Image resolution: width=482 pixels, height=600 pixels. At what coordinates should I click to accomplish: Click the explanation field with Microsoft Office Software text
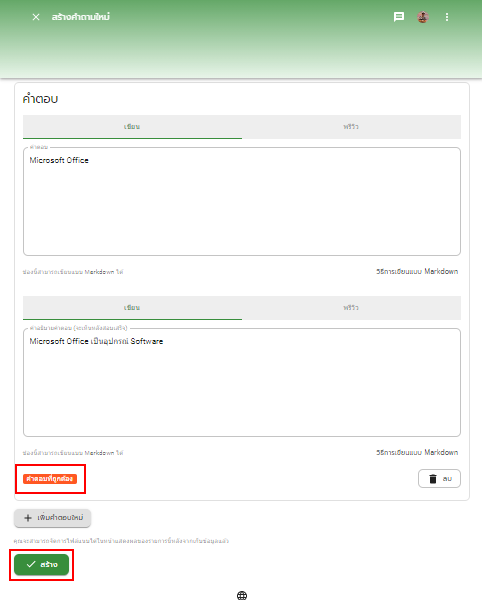pyautogui.click(x=242, y=382)
